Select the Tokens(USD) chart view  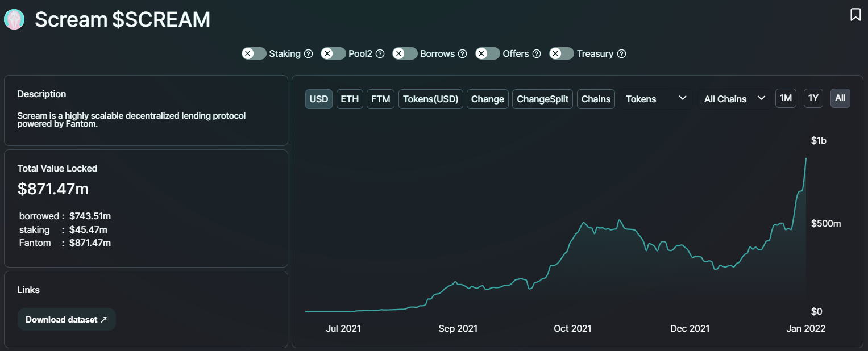pos(430,99)
